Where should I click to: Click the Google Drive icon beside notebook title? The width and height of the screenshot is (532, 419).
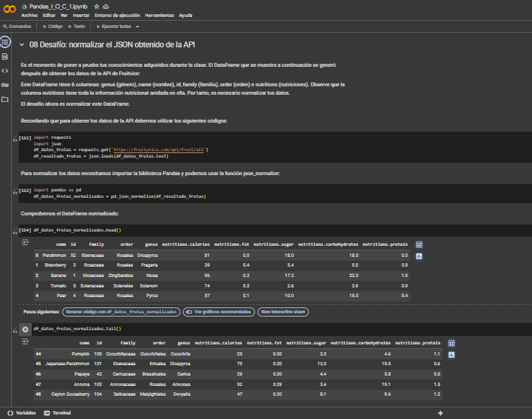(24, 6)
